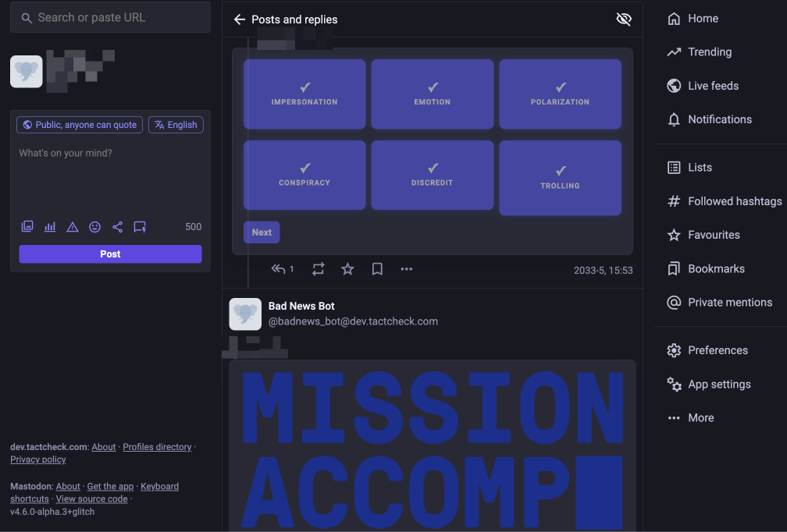Attach an image to the new post
The height and width of the screenshot is (532, 787).
click(27, 226)
